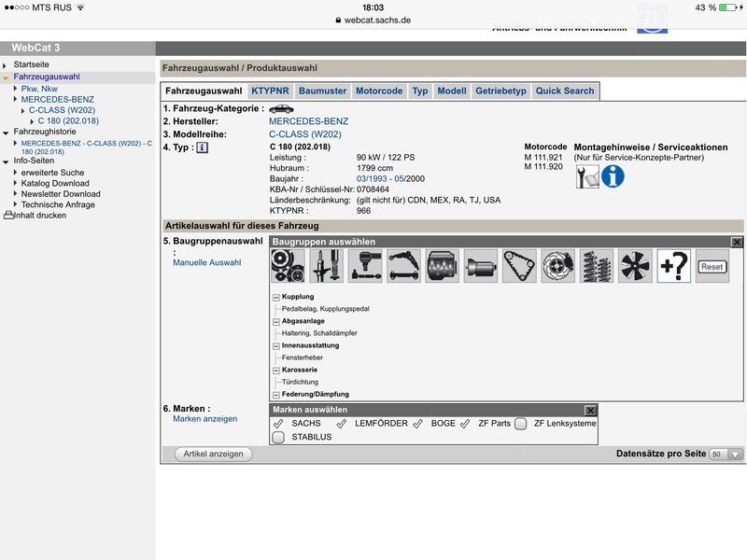Switch to the Modell tab
This screenshot has width=747, height=560.
(452, 91)
